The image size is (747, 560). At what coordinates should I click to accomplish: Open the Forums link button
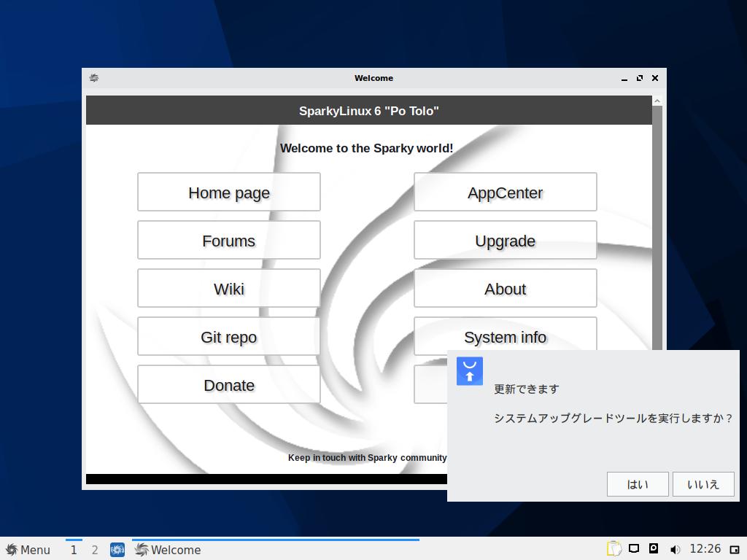[228, 240]
